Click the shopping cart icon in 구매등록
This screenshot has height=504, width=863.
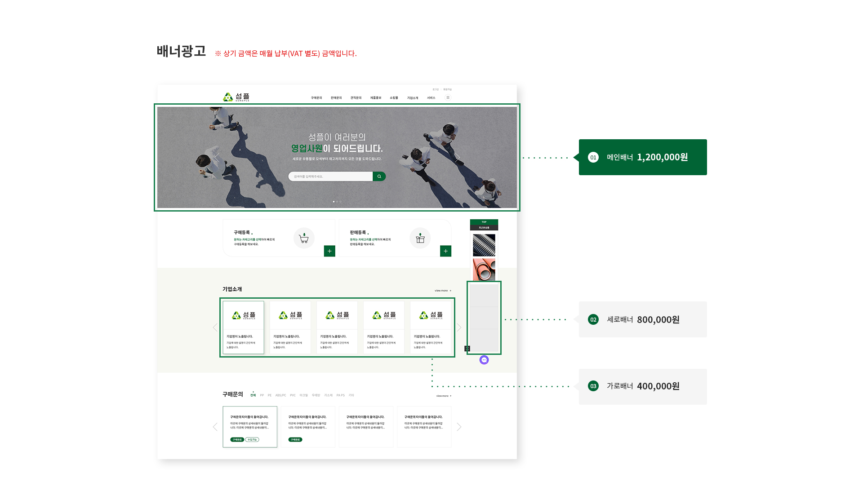coord(304,238)
